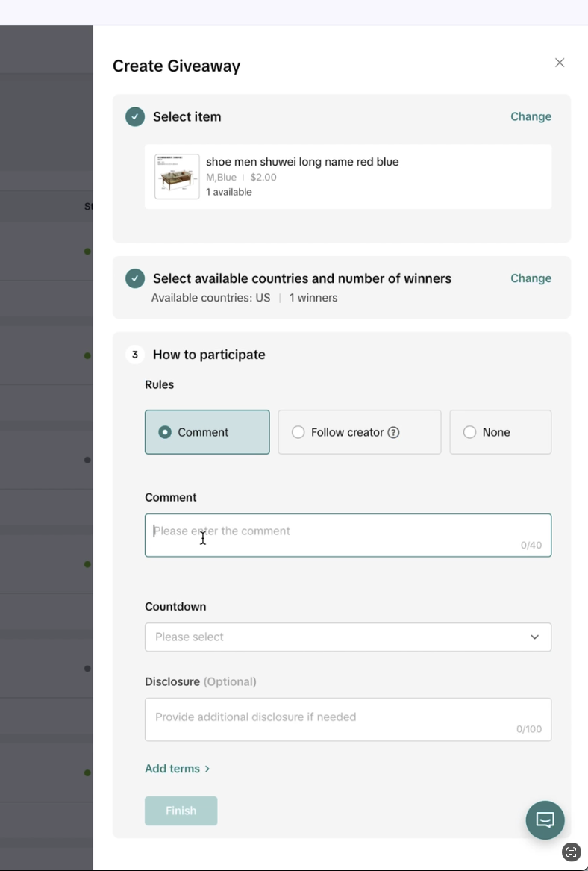
Task: Change the selected giveaway item
Action: [x=531, y=116]
